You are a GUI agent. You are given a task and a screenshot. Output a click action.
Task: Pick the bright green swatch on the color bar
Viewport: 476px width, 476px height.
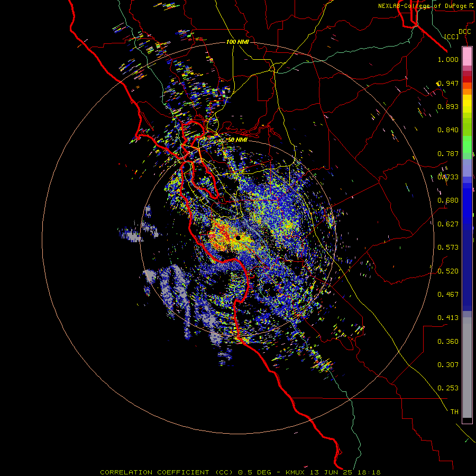(467, 144)
